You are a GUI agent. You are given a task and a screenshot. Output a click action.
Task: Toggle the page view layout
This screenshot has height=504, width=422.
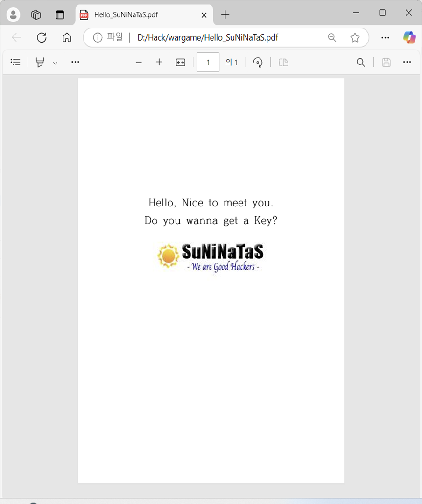(x=283, y=62)
